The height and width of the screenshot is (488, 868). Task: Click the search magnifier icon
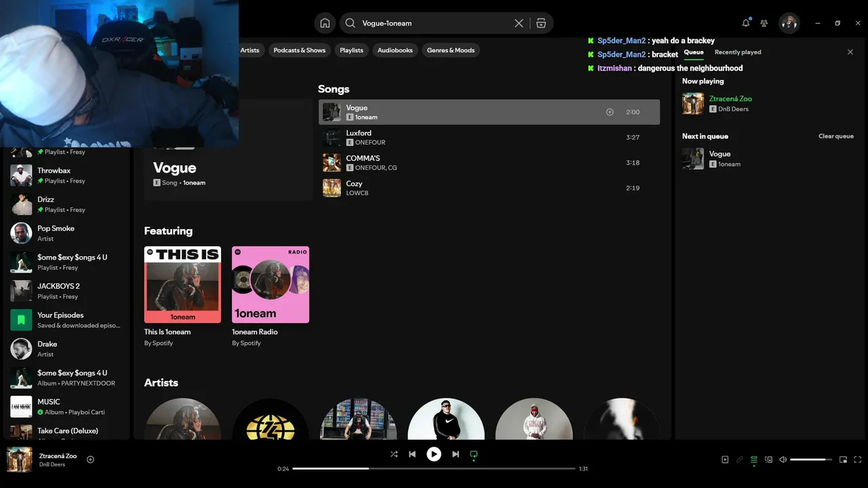(x=350, y=23)
